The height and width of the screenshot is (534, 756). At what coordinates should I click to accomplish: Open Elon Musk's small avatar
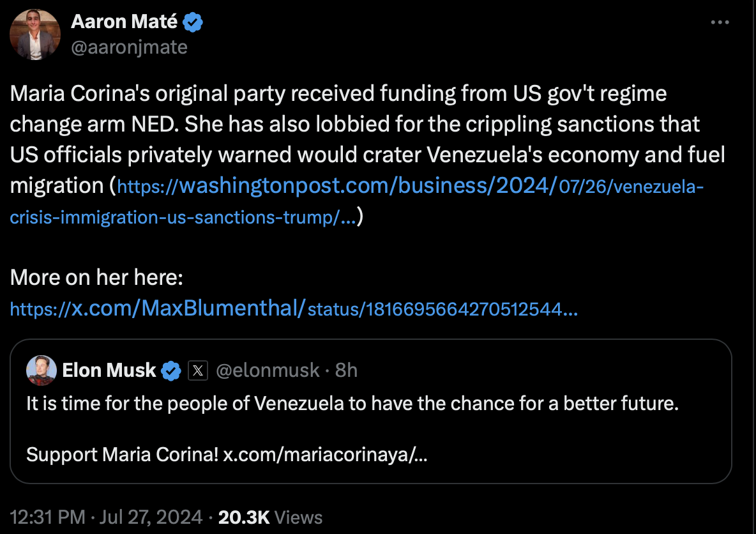(42, 370)
